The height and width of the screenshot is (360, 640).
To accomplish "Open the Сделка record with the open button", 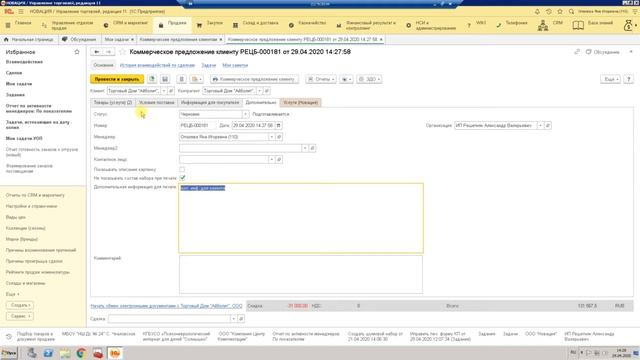I will [241, 318].
